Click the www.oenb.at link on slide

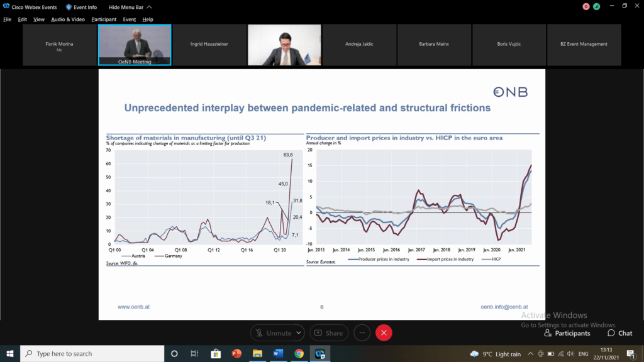(x=133, y=307)
